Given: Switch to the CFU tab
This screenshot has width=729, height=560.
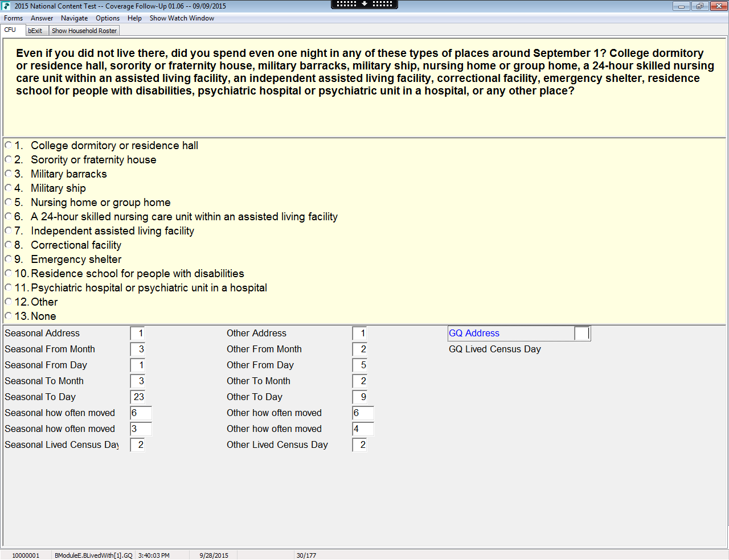Looking at the screenshot, I should 13,30.
